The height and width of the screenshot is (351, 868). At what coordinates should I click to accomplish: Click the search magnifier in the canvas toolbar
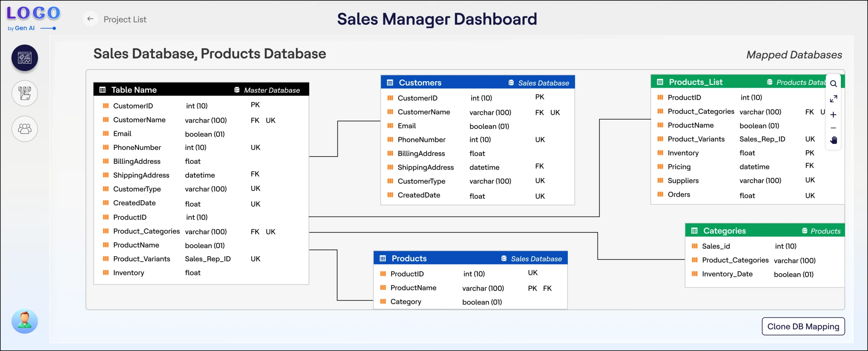click(x=833, y=84)
